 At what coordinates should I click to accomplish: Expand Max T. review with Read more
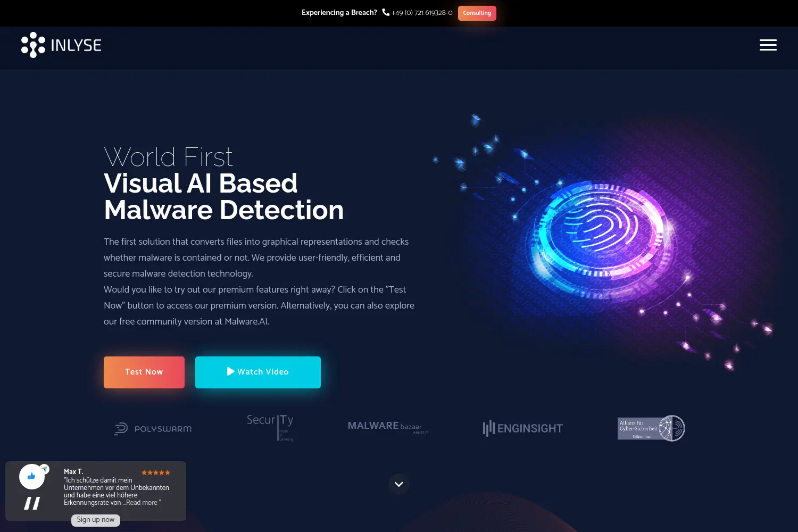[x=142, y=503]
